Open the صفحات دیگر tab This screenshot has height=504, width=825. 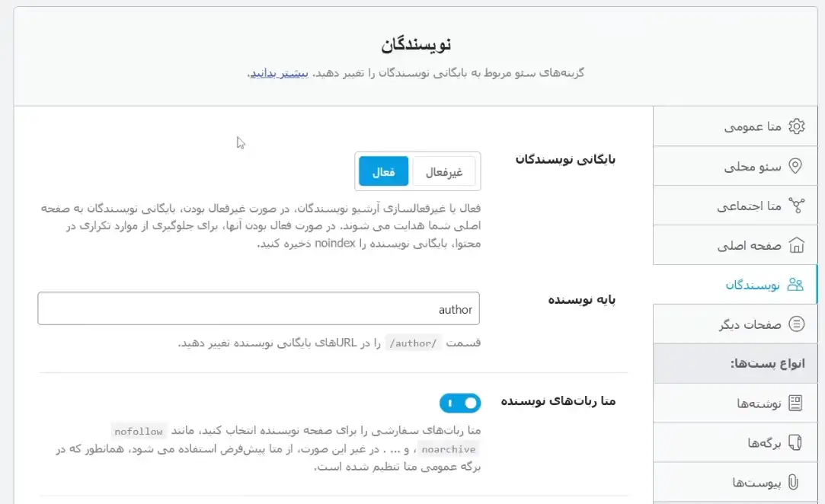tap(735, 324)
